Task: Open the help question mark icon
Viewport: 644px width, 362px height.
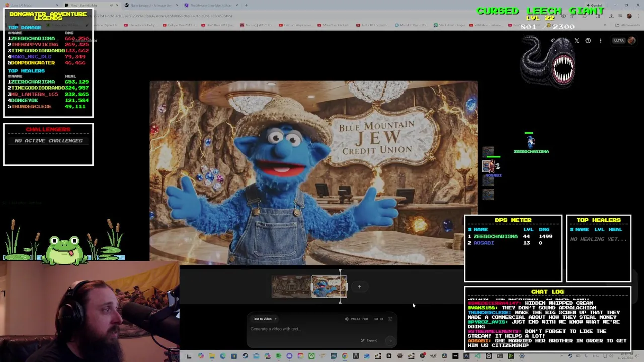Action: pos(588,41)
